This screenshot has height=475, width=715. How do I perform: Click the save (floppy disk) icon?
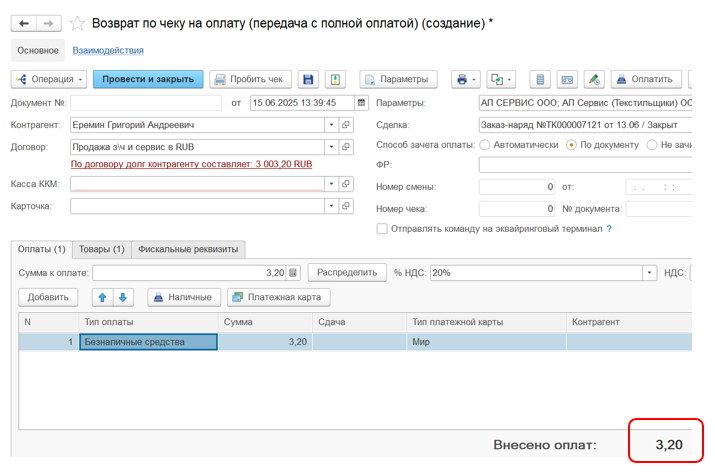(x=309, y=79)
